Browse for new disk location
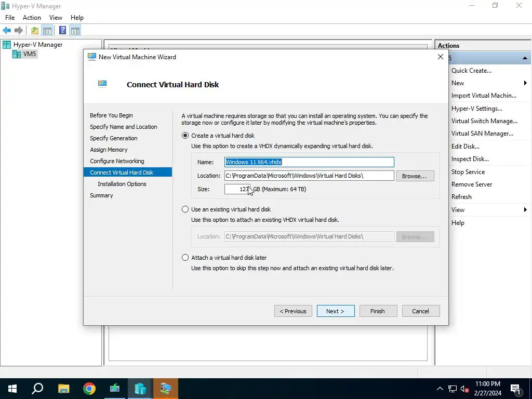Viewport: 532px width, 399px height. coord(415,176)
